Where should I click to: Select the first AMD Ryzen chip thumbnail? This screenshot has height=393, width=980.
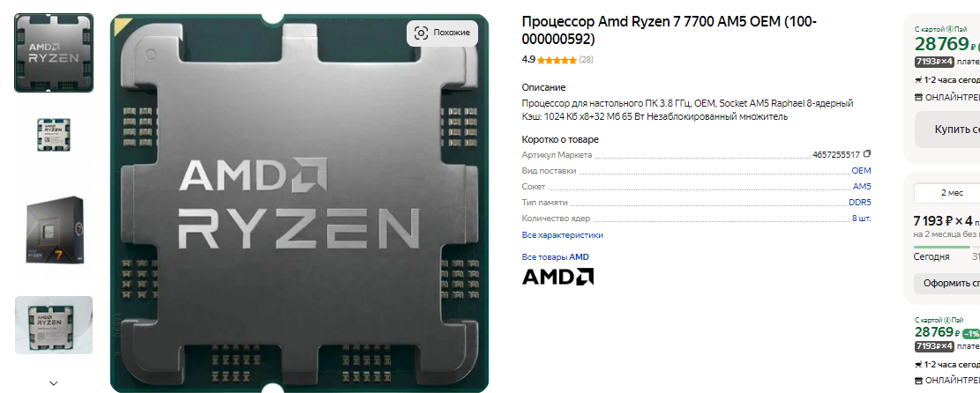[x=54, y=53]
